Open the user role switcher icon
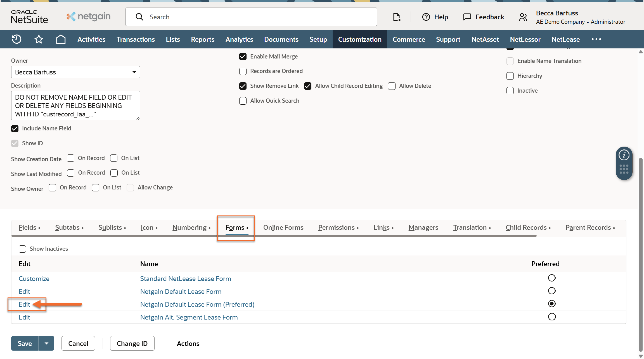 point(523,17)
